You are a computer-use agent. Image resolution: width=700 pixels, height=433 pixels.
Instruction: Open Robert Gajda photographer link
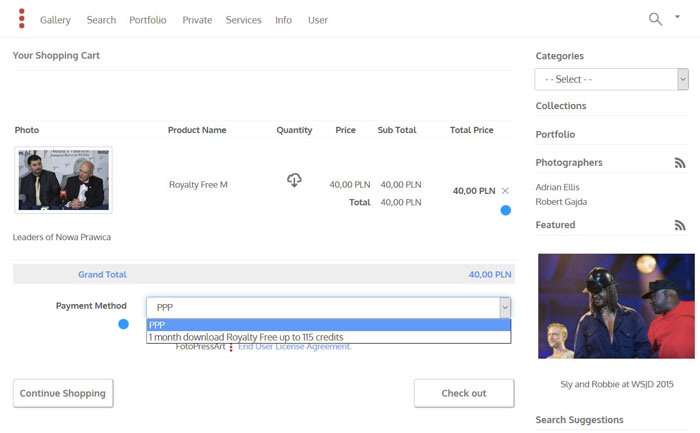(x=561, y=202)
